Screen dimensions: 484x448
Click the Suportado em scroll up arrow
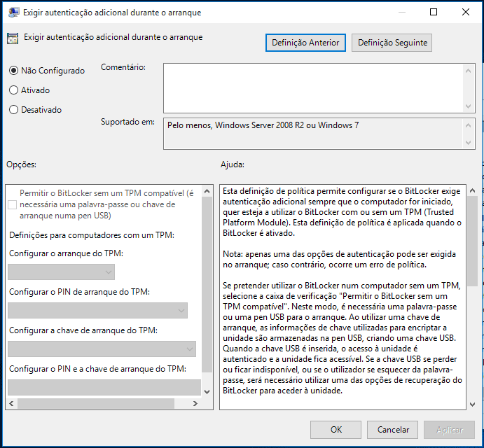click(469, 125)
